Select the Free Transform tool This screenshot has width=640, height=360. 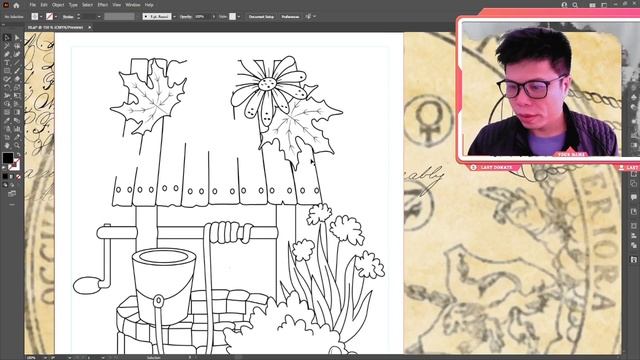[x=17, y=96]
